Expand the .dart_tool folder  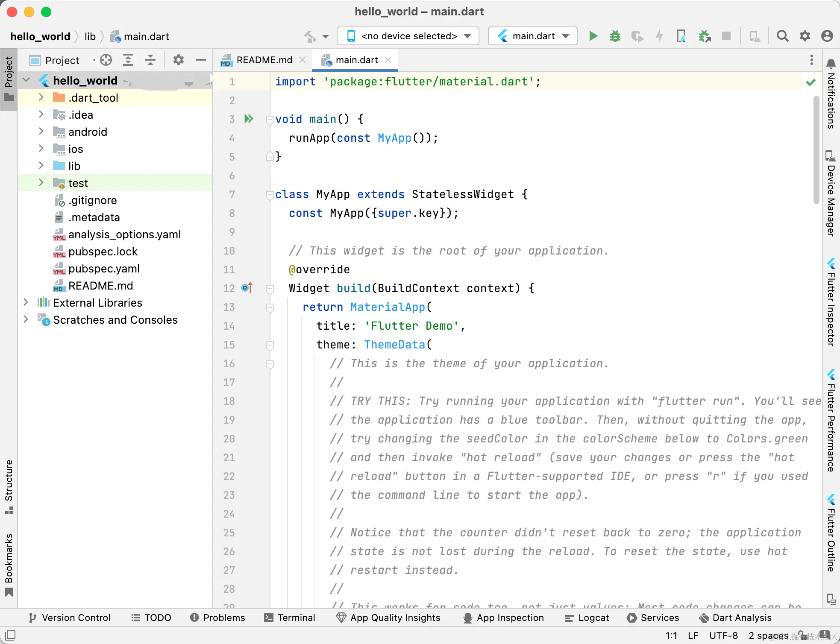pos(41,97)
